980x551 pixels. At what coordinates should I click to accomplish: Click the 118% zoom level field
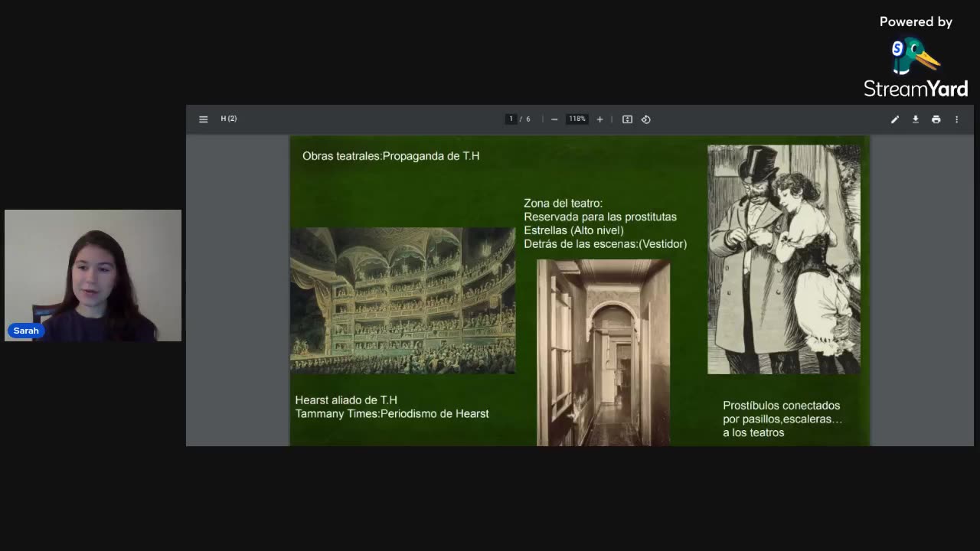577,119
